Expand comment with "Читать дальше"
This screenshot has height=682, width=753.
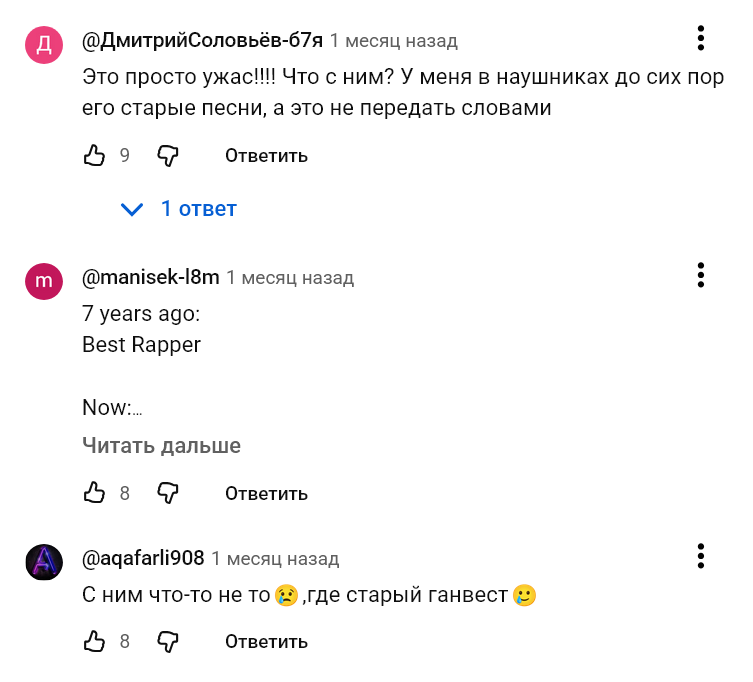[x=161, y=446]
